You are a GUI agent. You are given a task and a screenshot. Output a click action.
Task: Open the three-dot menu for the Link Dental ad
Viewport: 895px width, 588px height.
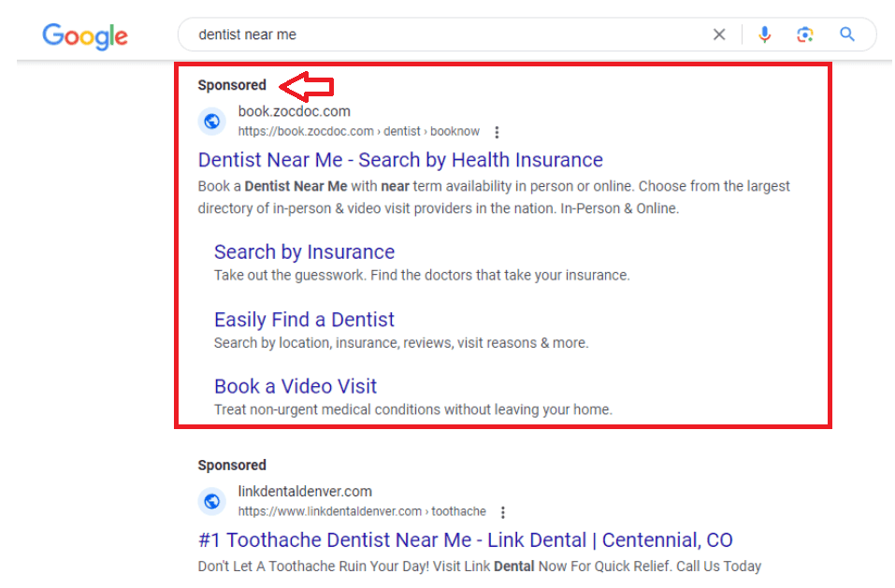tap(503, 511)
